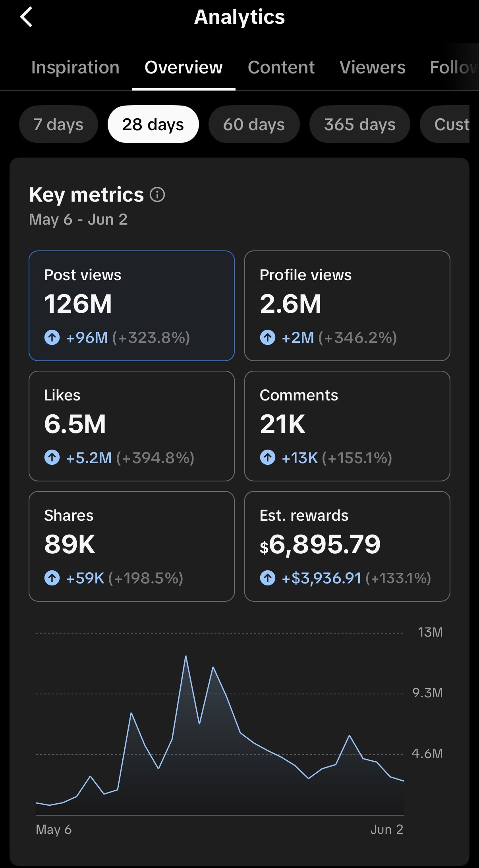Choose the 60 days range
The image size is (479, 868).
point(254,124)
